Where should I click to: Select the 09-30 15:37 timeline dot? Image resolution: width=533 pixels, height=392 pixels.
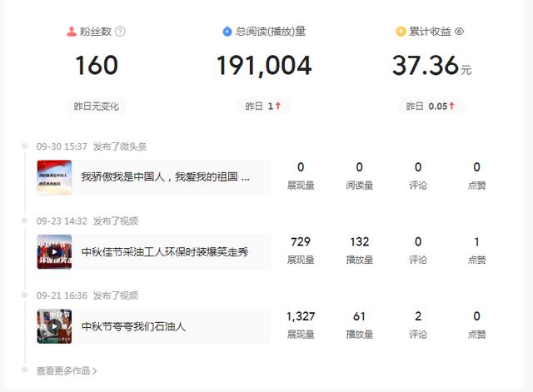[25, 146]
